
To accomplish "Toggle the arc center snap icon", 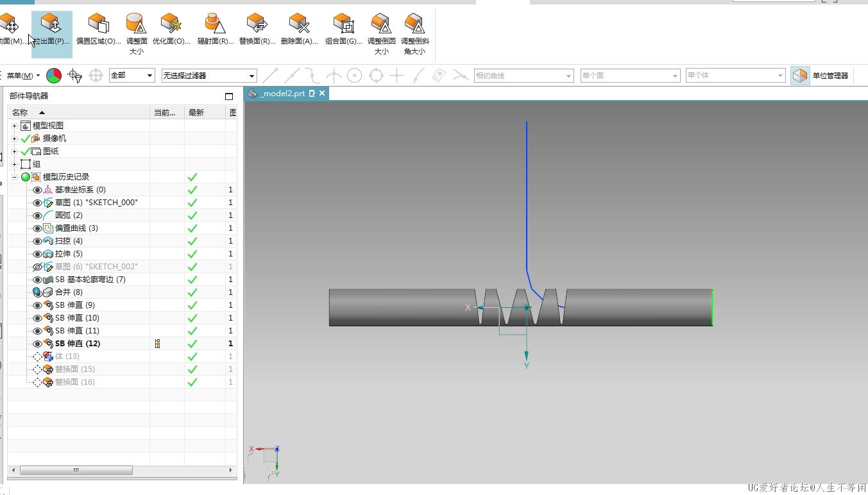I will click(354, 76).
